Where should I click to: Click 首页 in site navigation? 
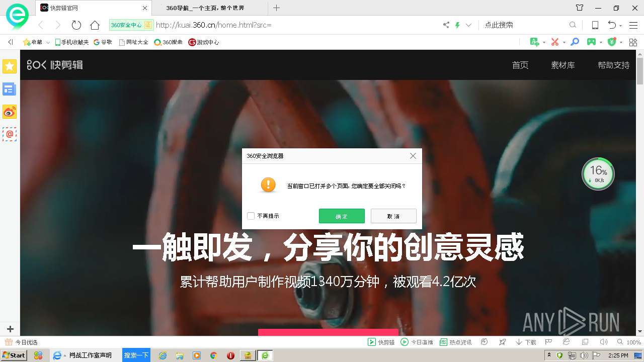click(520, 65)
